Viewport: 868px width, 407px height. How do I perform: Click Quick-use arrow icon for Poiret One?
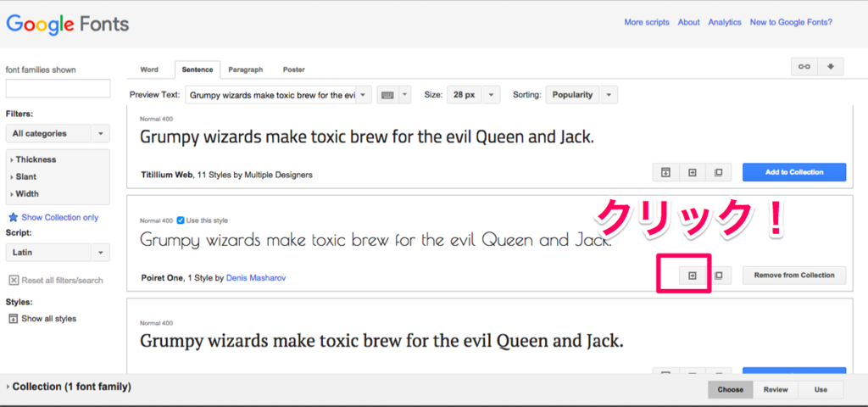point(692,276)
